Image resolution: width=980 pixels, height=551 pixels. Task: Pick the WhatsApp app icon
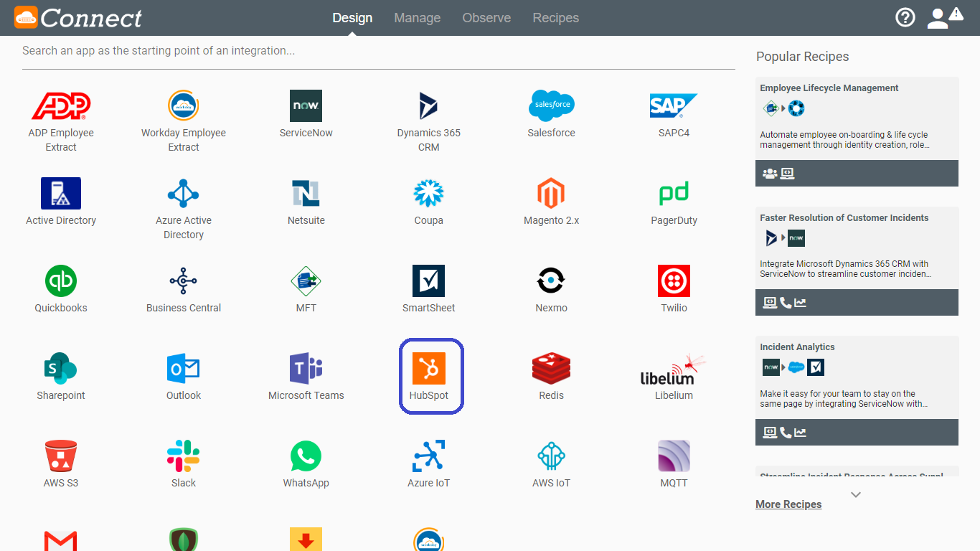coord(306,456)
